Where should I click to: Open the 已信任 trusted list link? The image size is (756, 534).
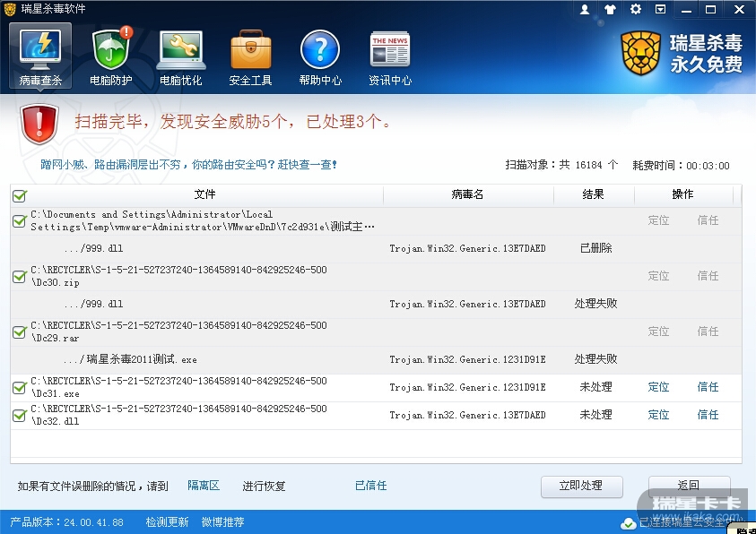[x=370, y=486]
